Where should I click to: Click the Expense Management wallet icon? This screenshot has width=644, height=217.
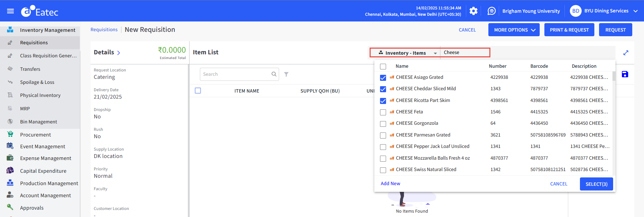coord(10,158)
